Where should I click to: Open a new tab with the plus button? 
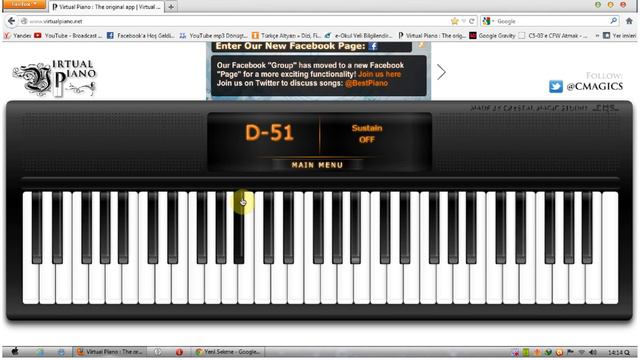coord(171,7)
